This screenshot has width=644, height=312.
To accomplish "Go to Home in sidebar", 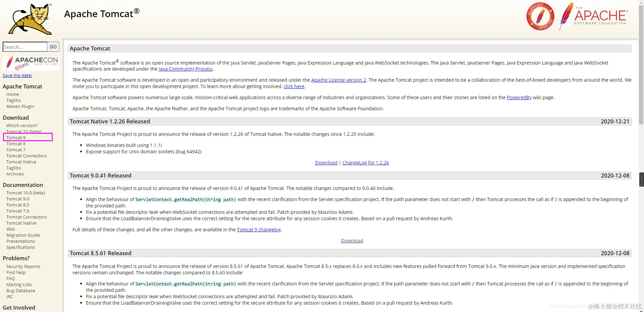I will pyautogui.click(x=12, y=94).
